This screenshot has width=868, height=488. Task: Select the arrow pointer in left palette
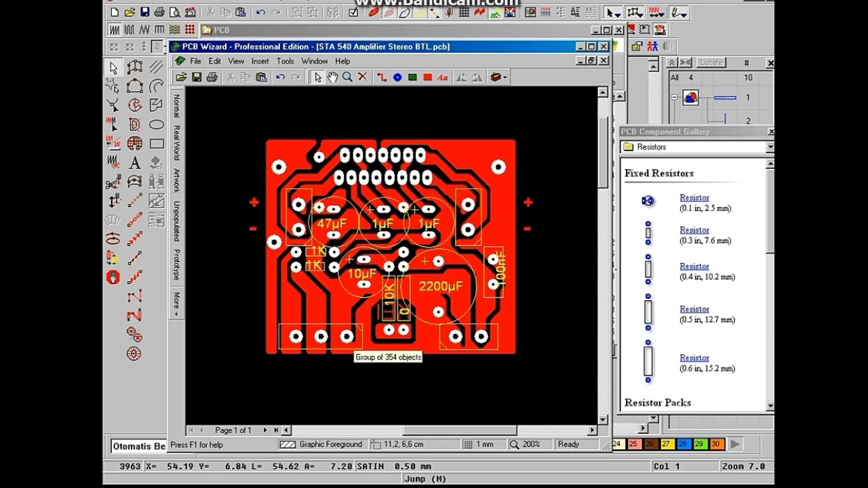click(x=113, y=68)
